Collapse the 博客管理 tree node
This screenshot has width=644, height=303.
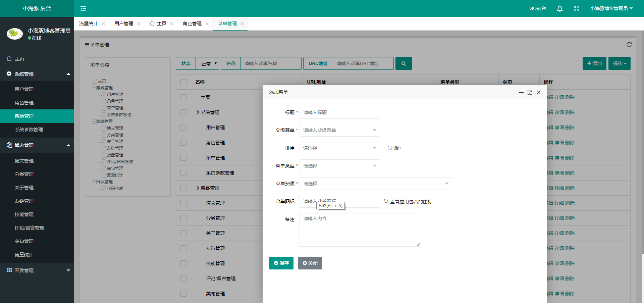coord(94,121)
